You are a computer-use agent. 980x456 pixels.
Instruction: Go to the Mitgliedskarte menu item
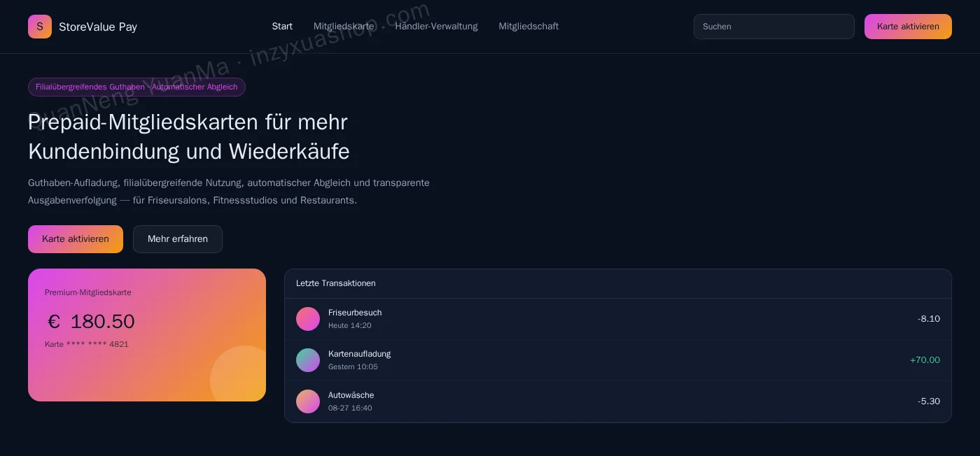(344, 27)
